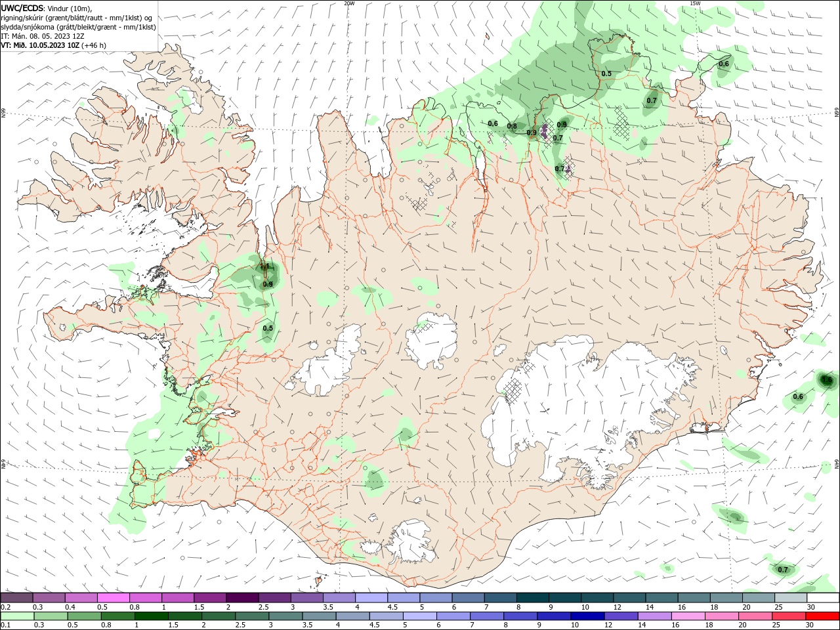Click the red swatch labeled 30 on lower scale
The image size is (840, 630).
[x=823, y=616]
